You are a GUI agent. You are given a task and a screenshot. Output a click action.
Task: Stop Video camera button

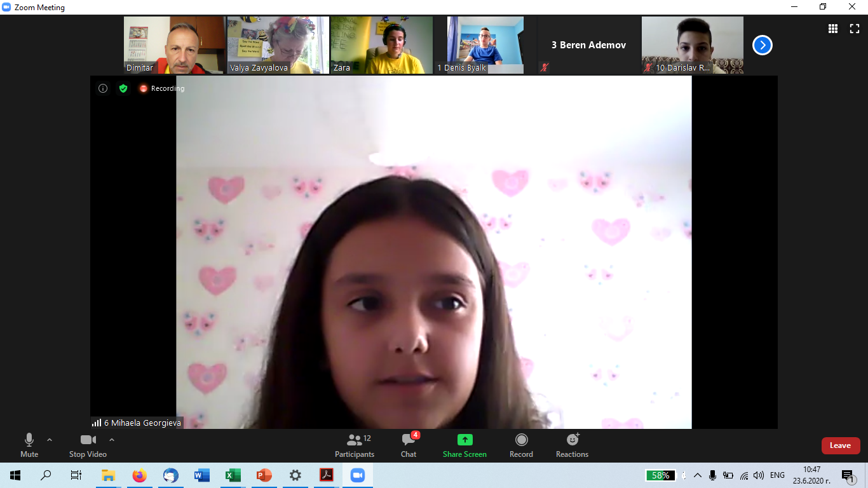pyautogui.click(x=88, y=445)
